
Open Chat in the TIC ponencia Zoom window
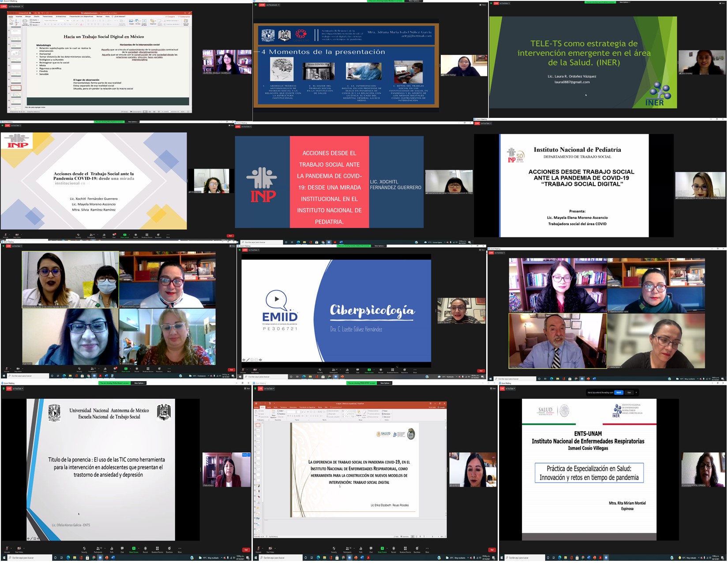122,550
